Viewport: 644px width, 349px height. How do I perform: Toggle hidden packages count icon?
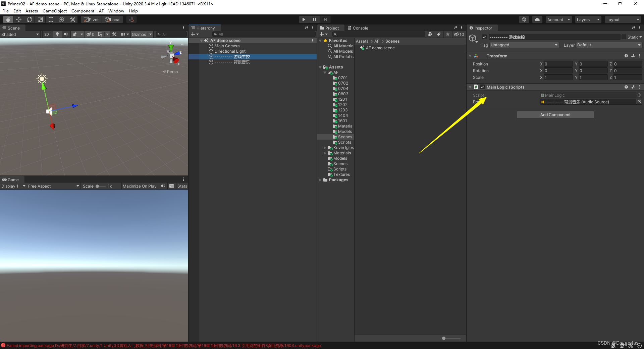point(459,34)
